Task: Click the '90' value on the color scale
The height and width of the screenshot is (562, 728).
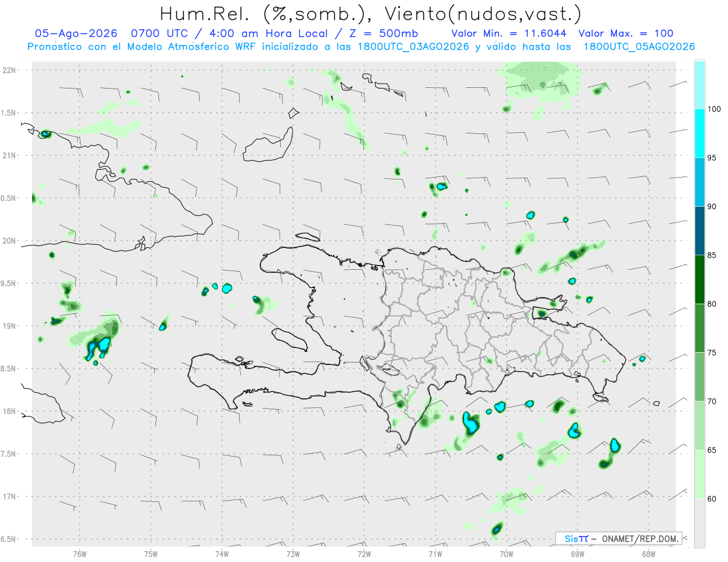Action: tap(712, 207)
